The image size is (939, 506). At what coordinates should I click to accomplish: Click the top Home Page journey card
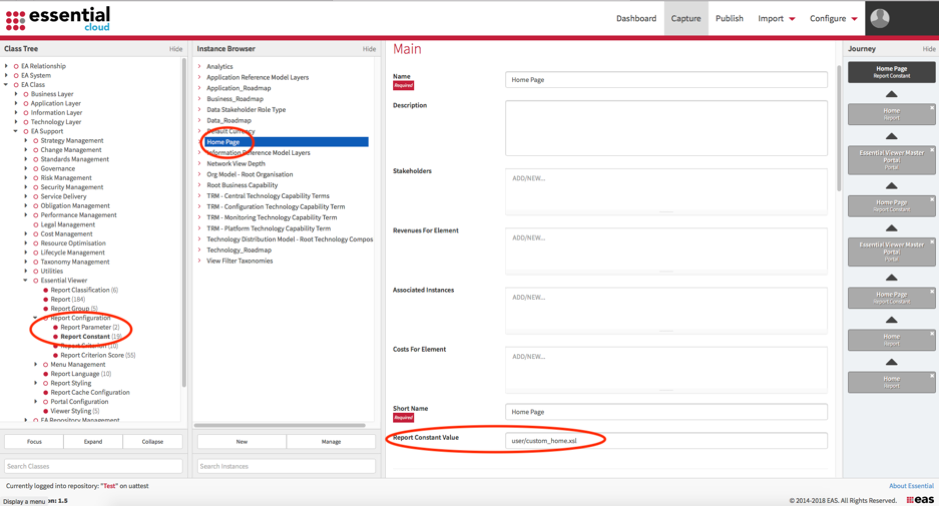[x=891, y=72]
